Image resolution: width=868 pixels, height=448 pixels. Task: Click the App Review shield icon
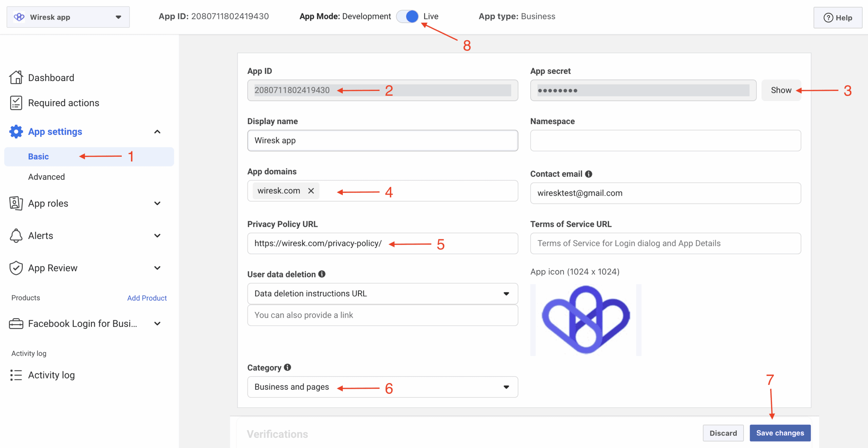(16, 268)
